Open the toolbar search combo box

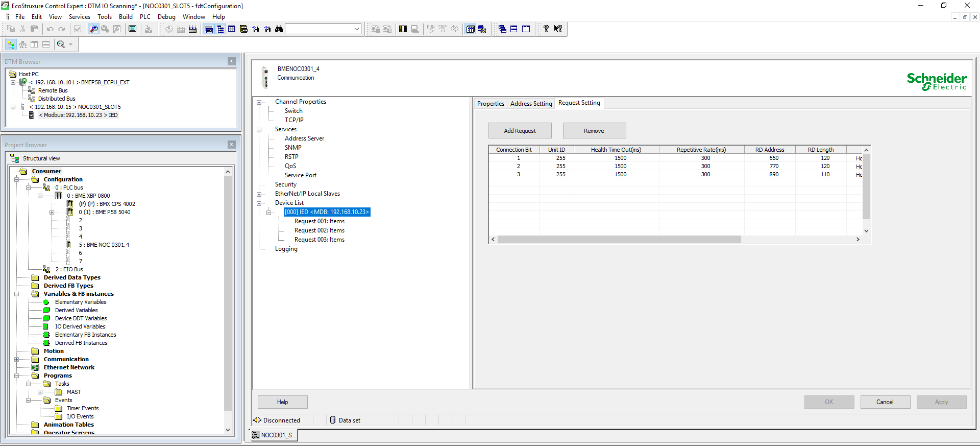coord(323,29)
